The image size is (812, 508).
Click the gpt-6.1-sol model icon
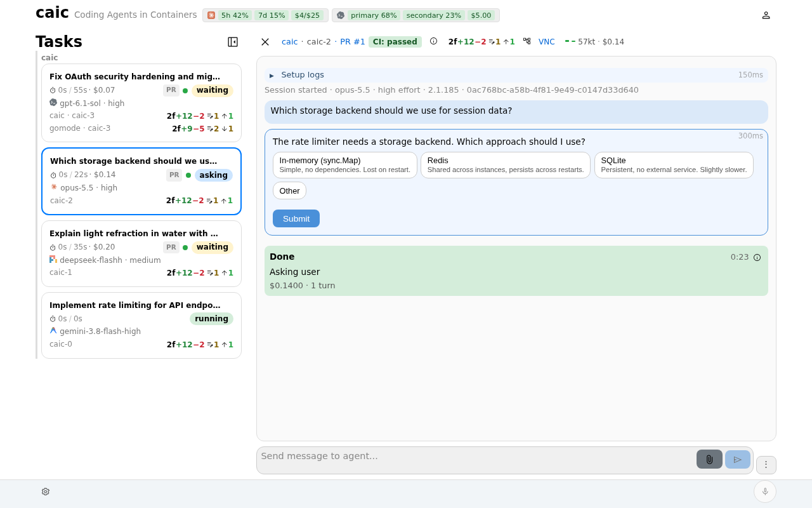pos(53,102)
